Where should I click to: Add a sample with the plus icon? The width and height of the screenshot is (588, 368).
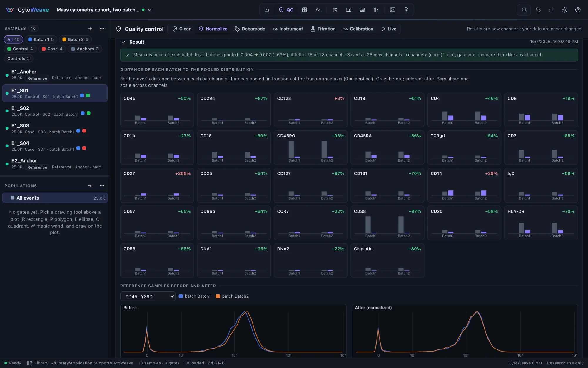pos(90,29)
